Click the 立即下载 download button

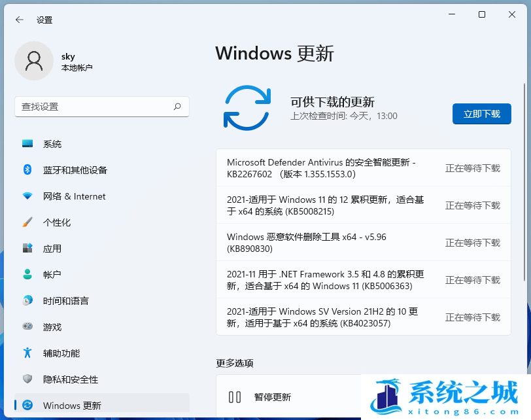click(x=481, y=114)
